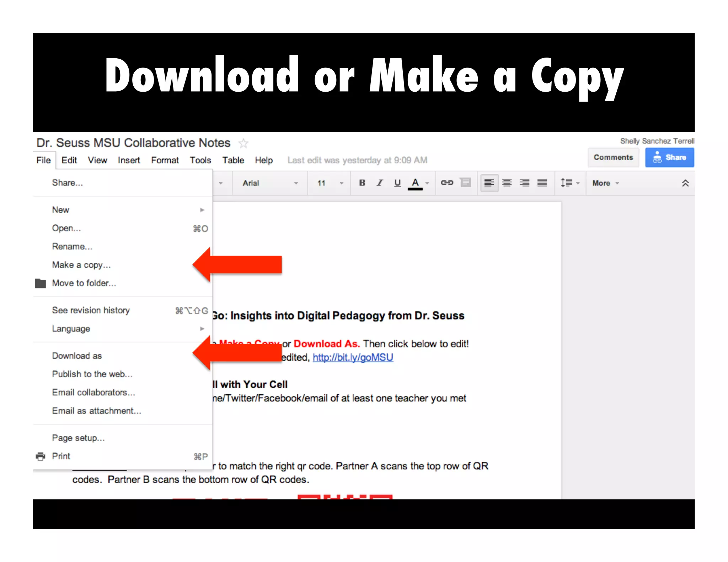The image size is (728, 562).
Task: Open the text color picker
Action: pyautogui.click(x=415, y=183)
